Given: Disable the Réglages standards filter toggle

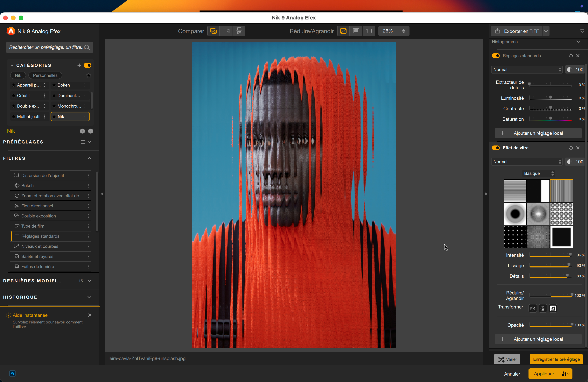Looking at the screenshot, I should (x=496, y=56).
